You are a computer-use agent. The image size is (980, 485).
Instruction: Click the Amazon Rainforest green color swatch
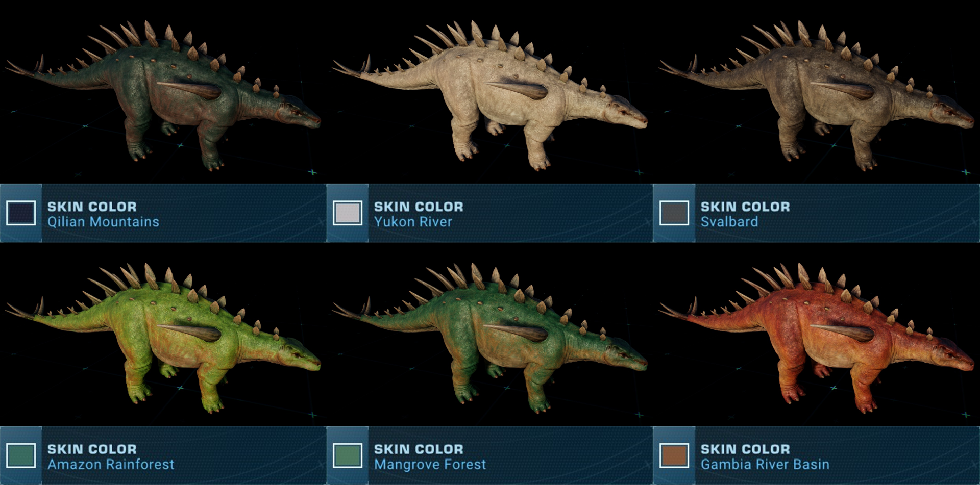pyautogui.click(x=21, y=455)
